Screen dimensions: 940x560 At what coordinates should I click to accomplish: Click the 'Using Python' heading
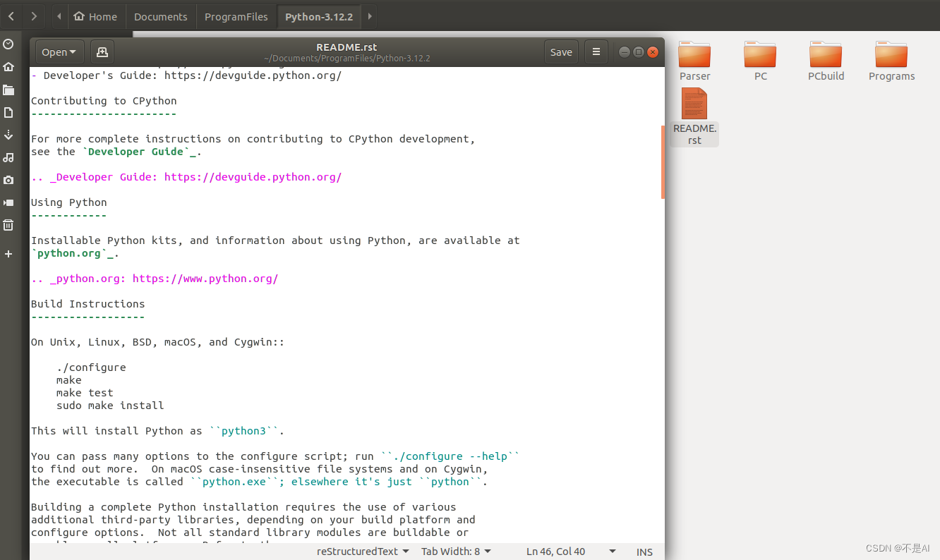(68, 202)
